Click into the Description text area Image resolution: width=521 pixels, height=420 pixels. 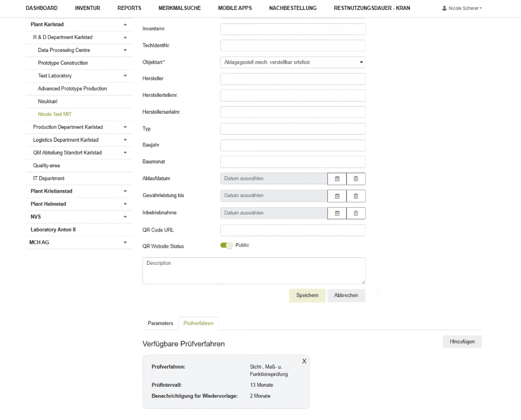click(254, 271)
